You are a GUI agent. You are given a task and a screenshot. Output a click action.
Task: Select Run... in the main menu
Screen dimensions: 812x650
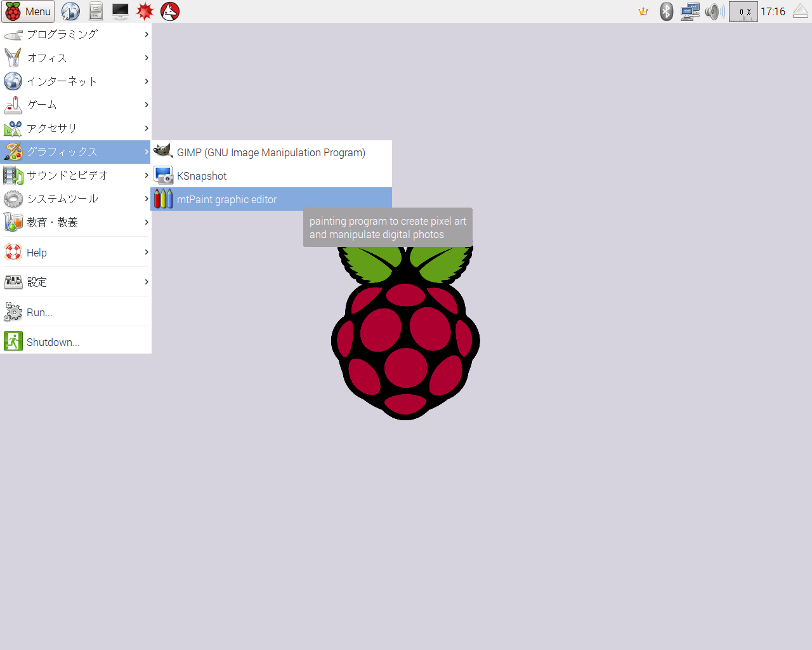tap(75, 312)
